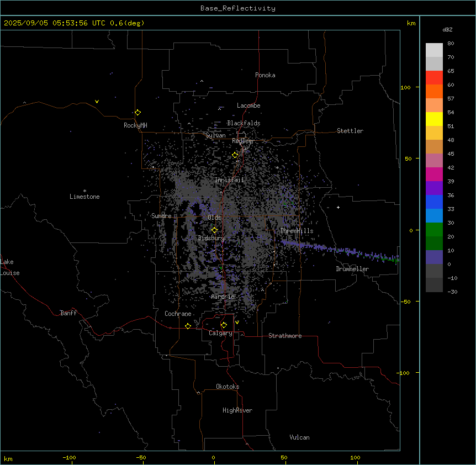Click the slate purple legend swatch near 0
Image resolution: width=476 pixels, height=465 pixels.
click(x=434, y=257)
